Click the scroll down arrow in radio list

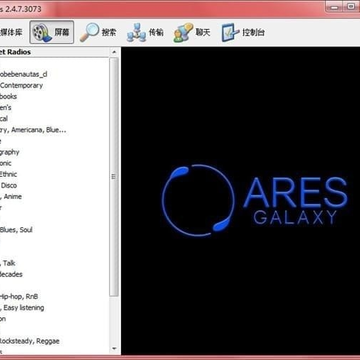coord(114,348)
